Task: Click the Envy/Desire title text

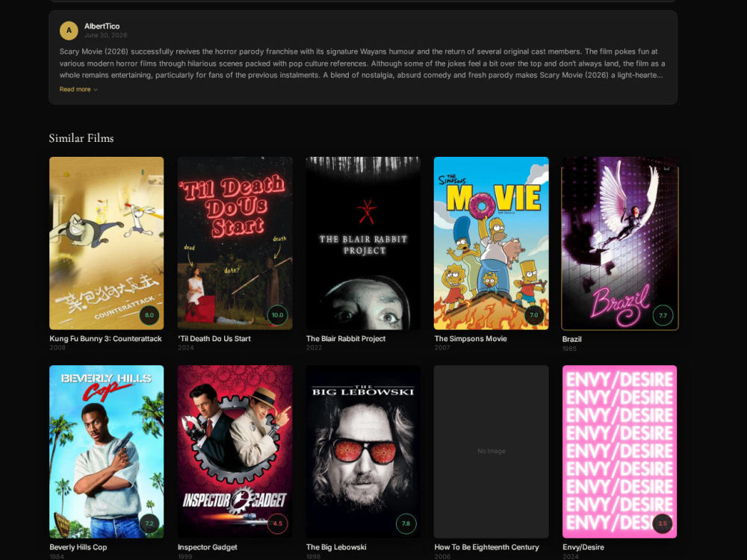Action: 583,547
